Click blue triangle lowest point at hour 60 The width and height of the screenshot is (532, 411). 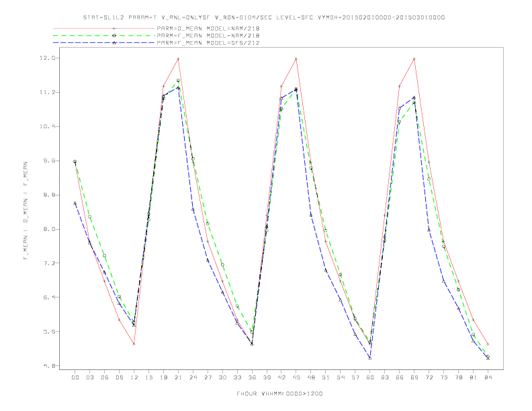(x=370, y=358)
